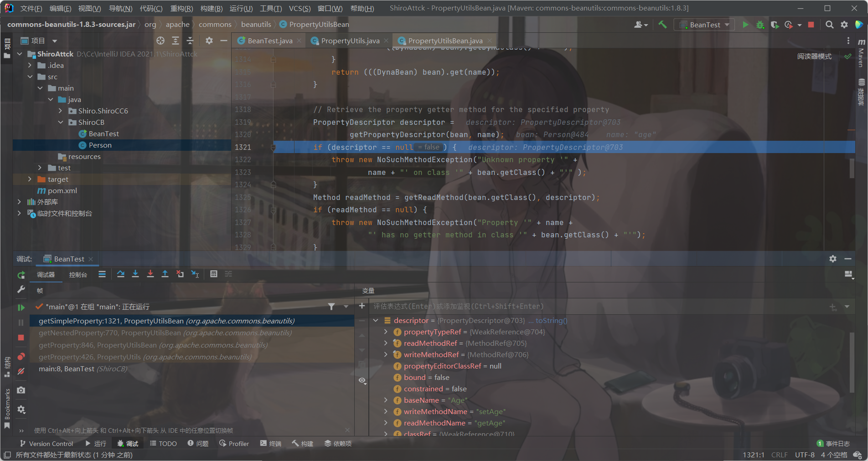Click Step Out in debugger toolbar
The width and height of the screenshot is (868, 461).
[165, 274]
